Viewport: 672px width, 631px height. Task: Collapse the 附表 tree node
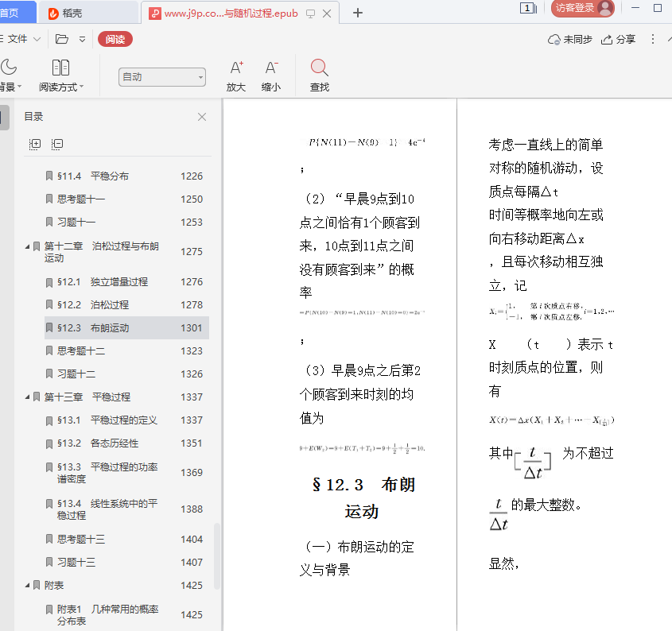28,586
